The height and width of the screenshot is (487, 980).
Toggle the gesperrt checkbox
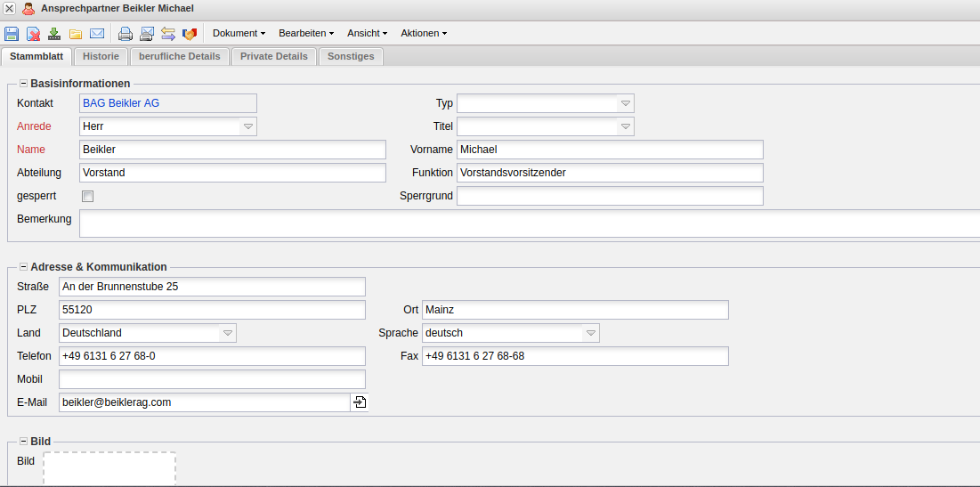tap(87, 196)
